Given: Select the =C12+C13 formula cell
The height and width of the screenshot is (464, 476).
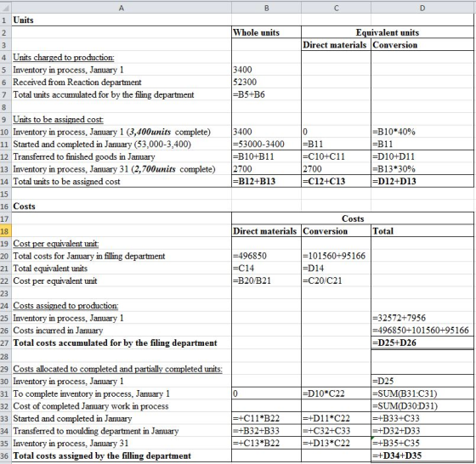Looking at the screenshot, I should point(336,182).
